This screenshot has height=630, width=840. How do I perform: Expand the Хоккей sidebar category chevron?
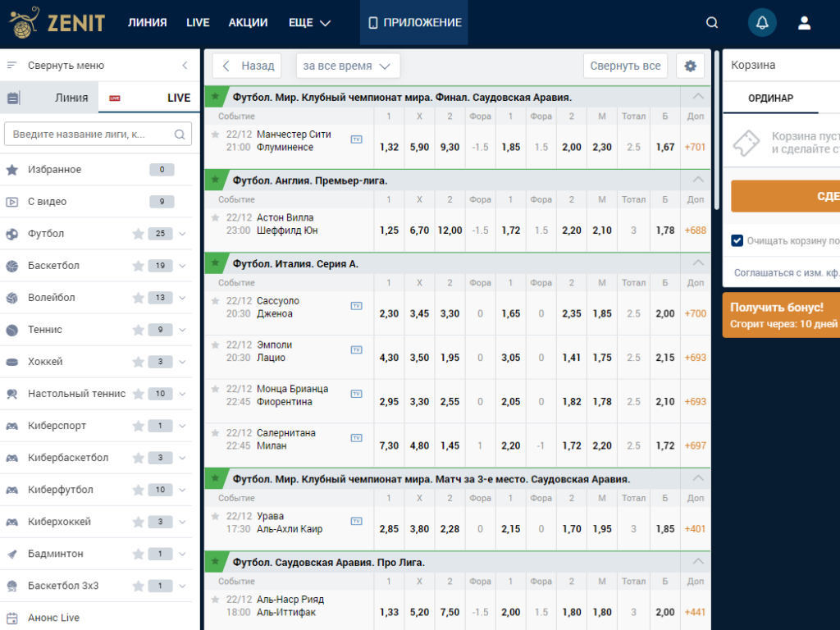coord(183,362)
